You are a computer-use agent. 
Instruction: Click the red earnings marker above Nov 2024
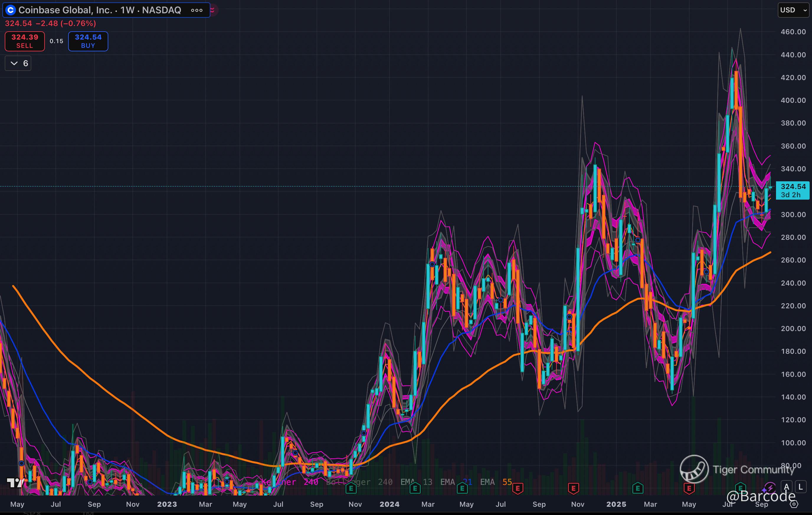(x=573, y=488)
